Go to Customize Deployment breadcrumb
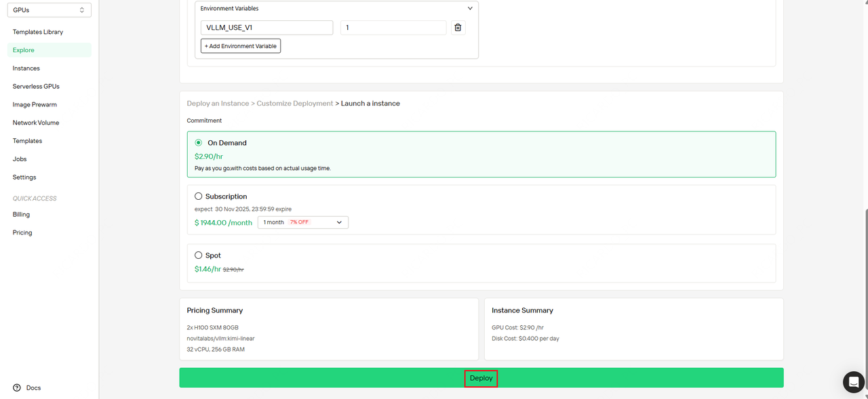 click(295, 104)
